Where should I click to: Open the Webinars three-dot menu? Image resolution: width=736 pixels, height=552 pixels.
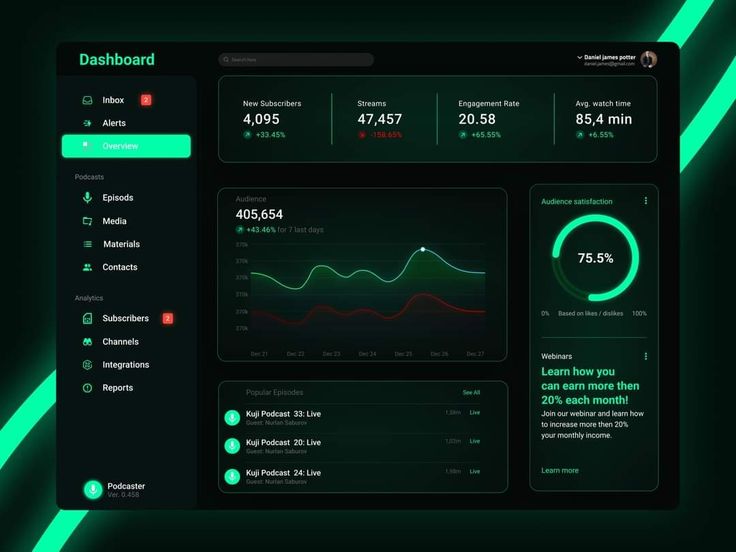(x=646, y=356)
